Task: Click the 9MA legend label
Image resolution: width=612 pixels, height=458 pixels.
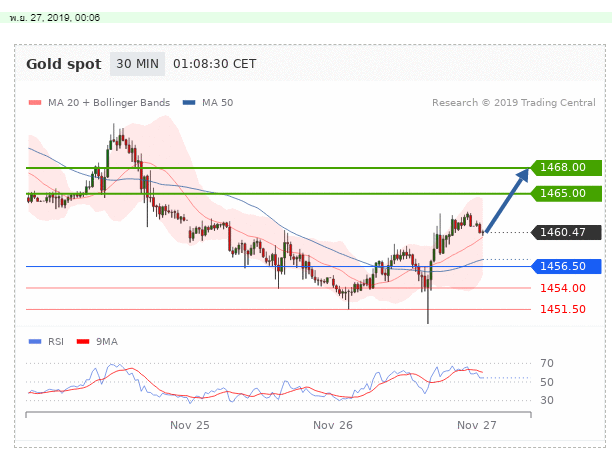Action: (x=107, y=342)
